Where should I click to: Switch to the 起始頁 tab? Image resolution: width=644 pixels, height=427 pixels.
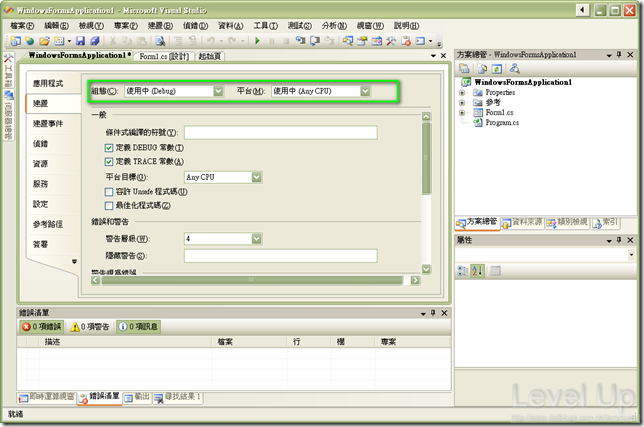209,56
